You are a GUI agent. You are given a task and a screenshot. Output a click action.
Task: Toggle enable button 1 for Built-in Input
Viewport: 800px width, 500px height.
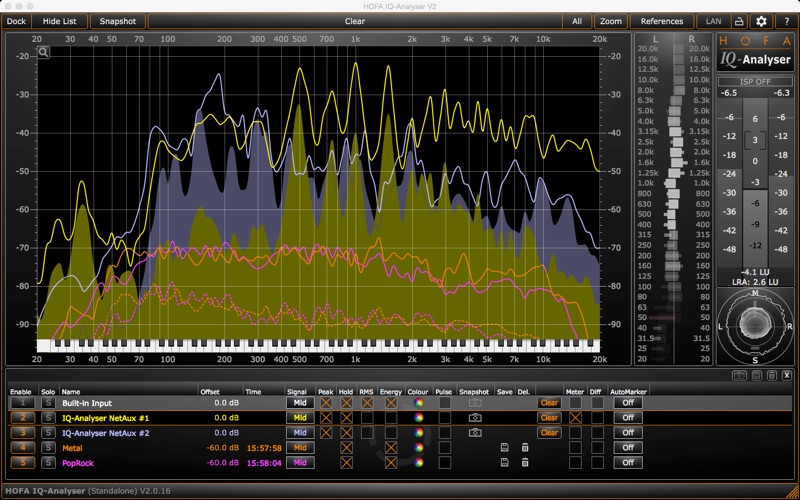tap(22, 403)
